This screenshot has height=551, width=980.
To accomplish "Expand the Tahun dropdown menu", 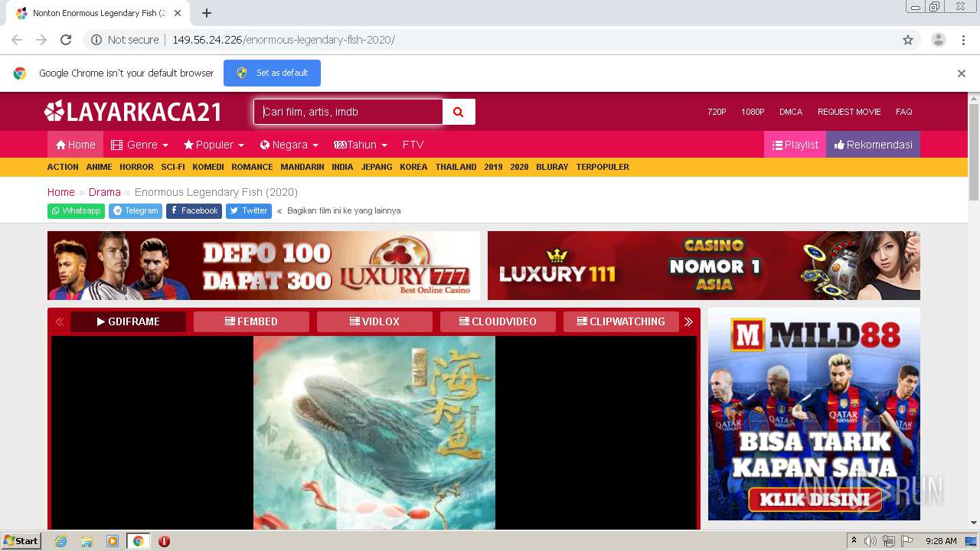I will point(360,145).
